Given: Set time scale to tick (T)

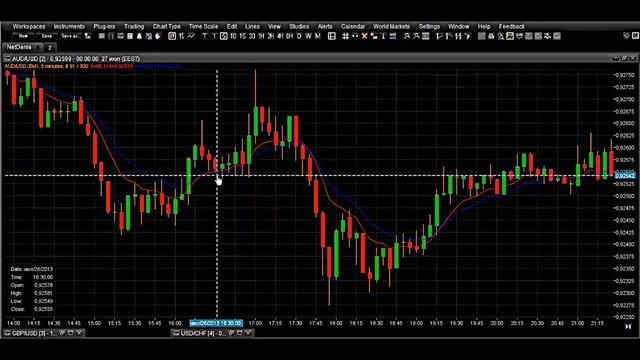Looking at the screenshot, I should click(205, 36).
